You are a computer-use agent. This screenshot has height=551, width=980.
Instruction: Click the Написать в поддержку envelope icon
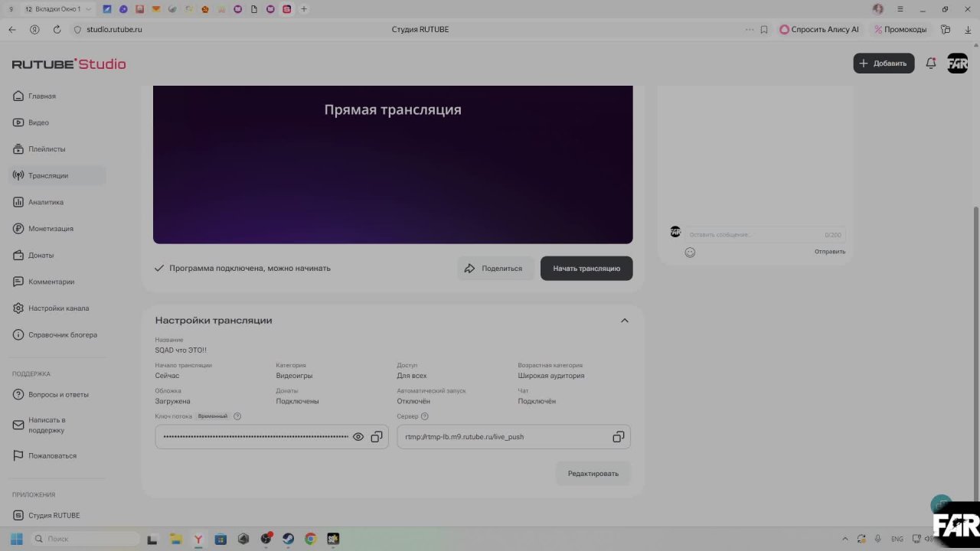point(18,425)
